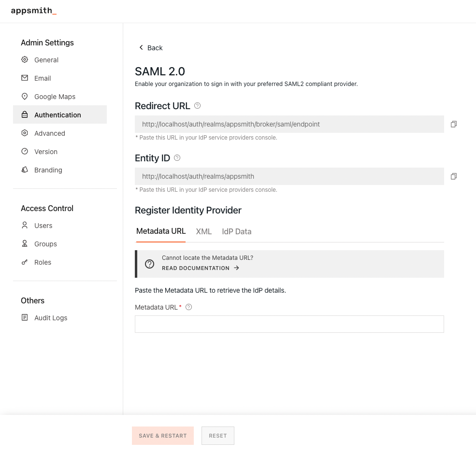Click inside the Metadata URL input field
This screenshot has height=455, width=476.
point(289,324)
